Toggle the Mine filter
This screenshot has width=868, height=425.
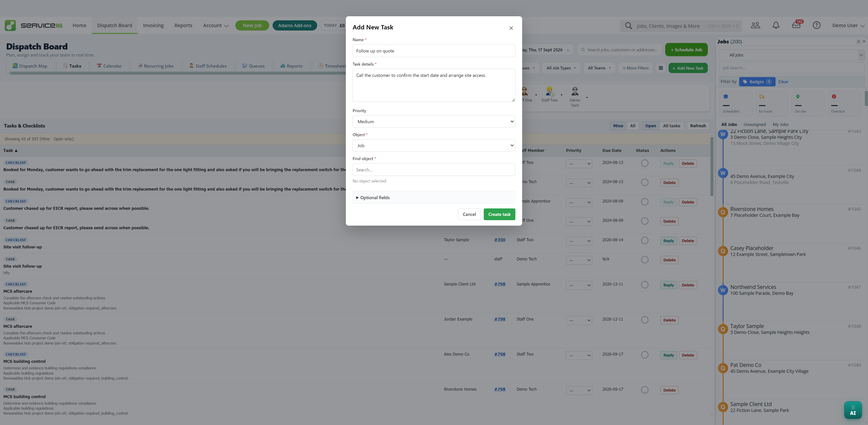618,126
